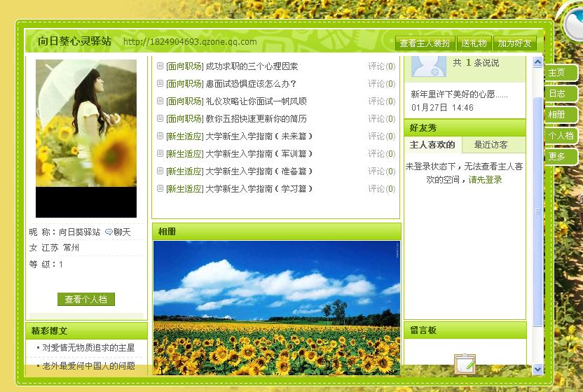This screenshot has height=392, width=583.
Task: Open the sunflower field album photo
Action: [276, 308]
